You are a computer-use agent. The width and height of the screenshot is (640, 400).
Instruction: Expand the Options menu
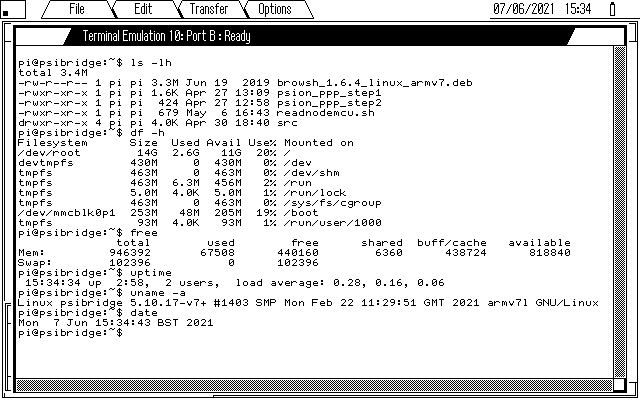[x=275, y=9]
